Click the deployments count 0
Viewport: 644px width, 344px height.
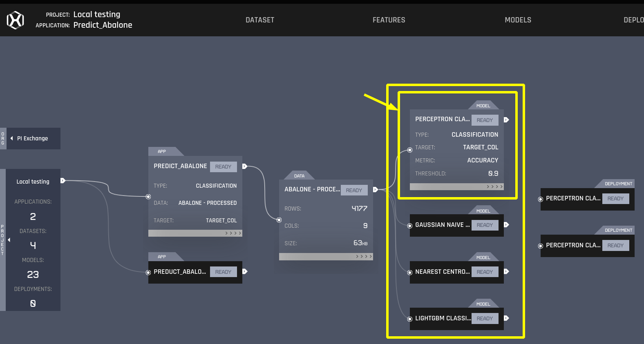click(x=33, y=304)
